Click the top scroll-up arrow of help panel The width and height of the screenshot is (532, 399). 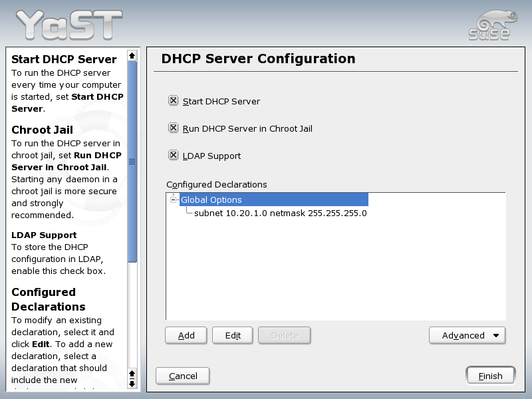(132, 55)
